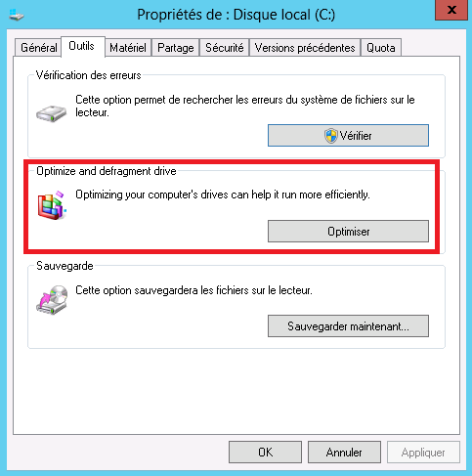472x476 pixels.
Task: Click the Sauvegarder maintenant... button
Action: pyautogui.click(x=348, y=325)
